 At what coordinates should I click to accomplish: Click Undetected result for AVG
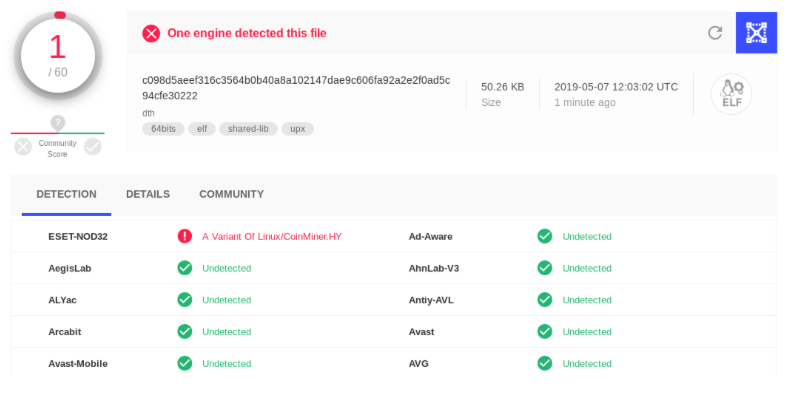pos(587,364)
